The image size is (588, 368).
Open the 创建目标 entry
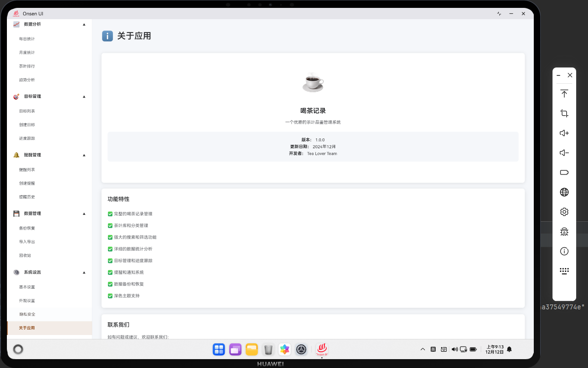27,125
